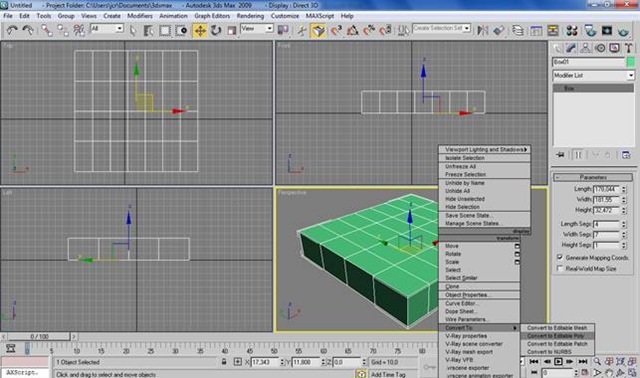
Task: Click the Width Segs value field
Action: (607, 234)
